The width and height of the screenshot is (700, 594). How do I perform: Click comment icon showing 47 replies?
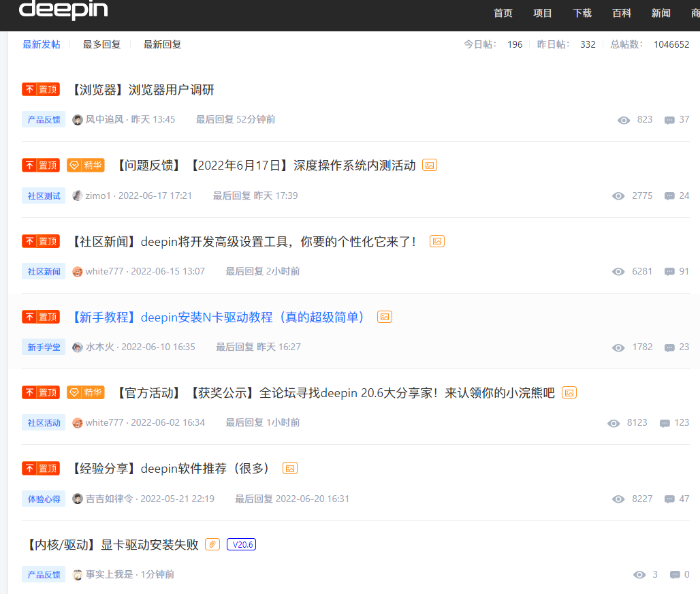[x=669, y=499]
